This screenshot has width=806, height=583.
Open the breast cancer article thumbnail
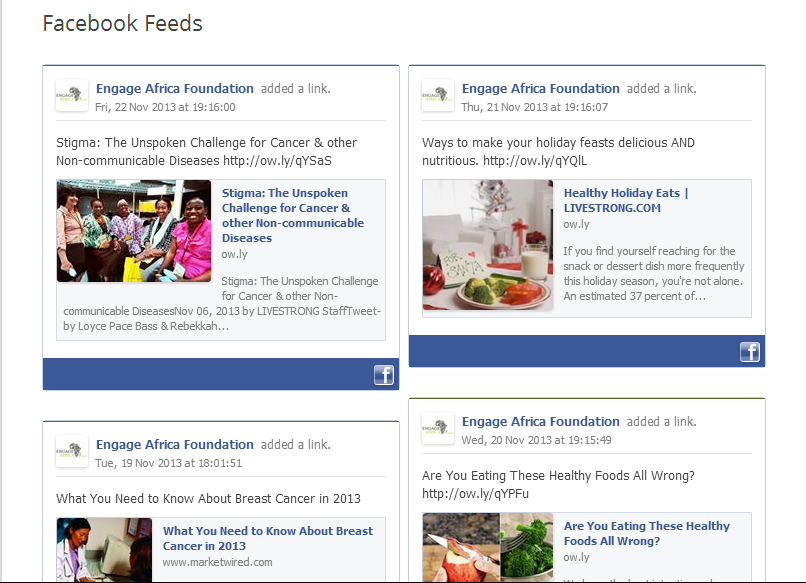tap(104, 549)
